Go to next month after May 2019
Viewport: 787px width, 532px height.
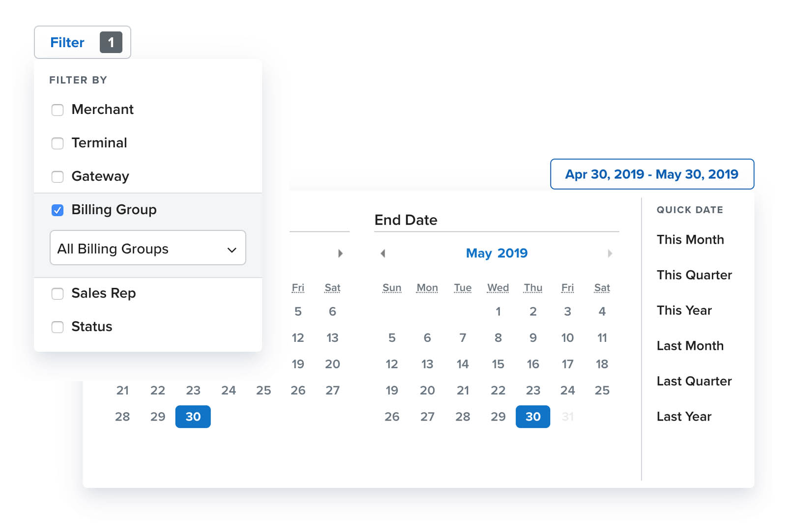(x=610, y=253)
